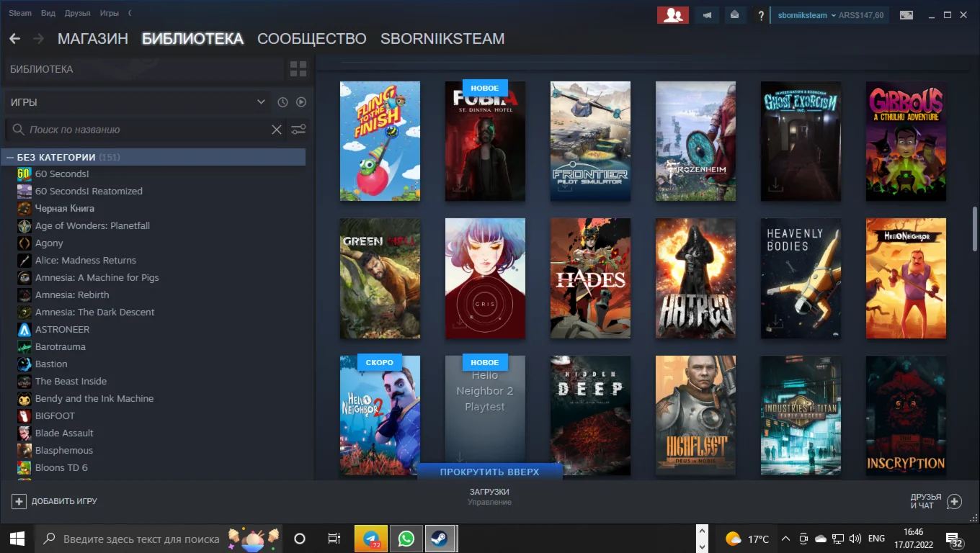The image size is (980, 553).
Task: Switch library to grid view icon
Action: click(298, 69)
